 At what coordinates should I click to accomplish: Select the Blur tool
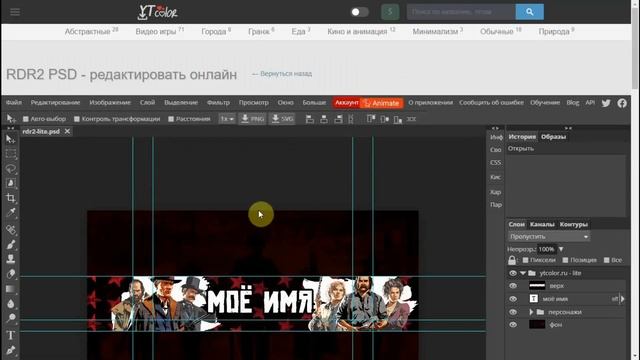pyautogui.click(x=11, y=304)
